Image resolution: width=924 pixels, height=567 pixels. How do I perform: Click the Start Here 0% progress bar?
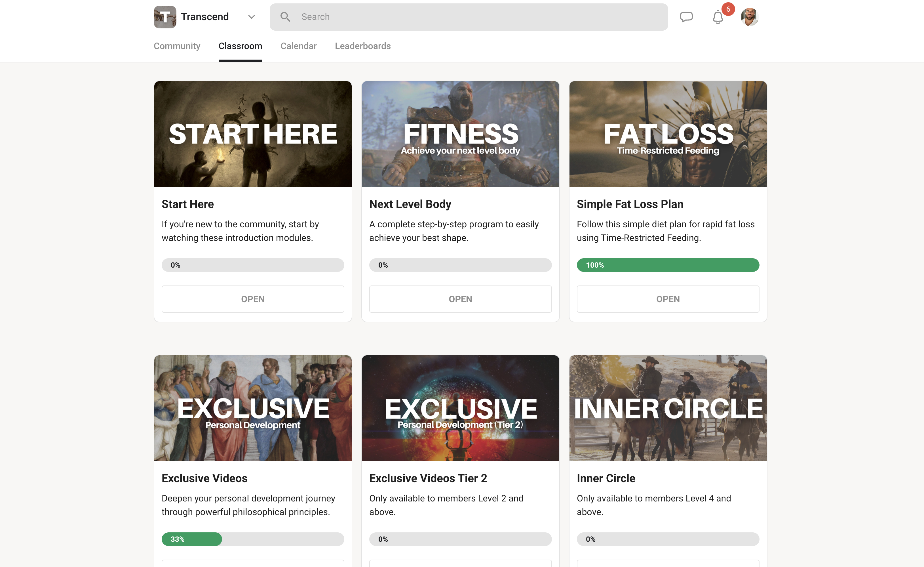(x=253, y=265)
